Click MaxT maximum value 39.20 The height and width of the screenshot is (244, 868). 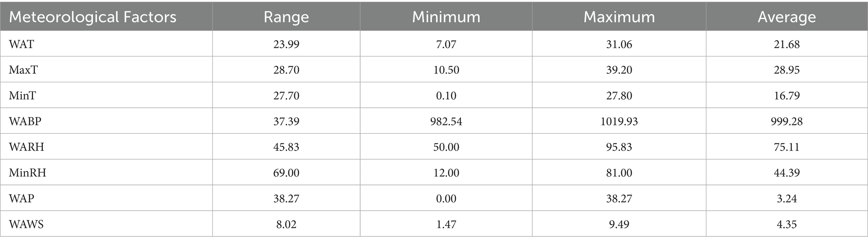[x=619, y=70]
